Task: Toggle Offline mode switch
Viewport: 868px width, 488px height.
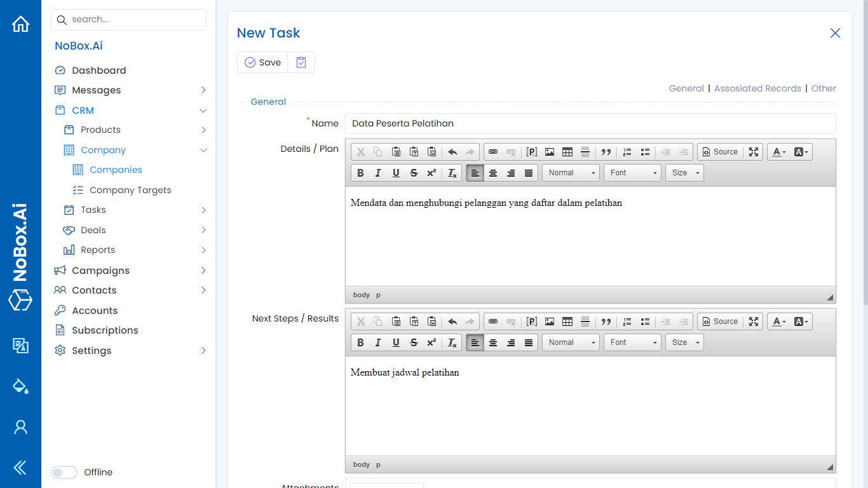Action: [x=64, y=472]
